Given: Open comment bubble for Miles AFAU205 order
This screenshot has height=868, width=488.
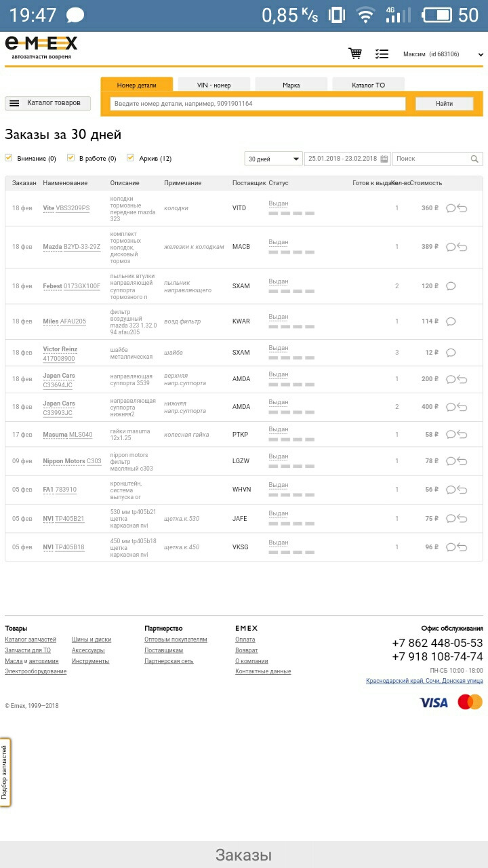Looking at the screenshot, I should (x=451, y=321).
